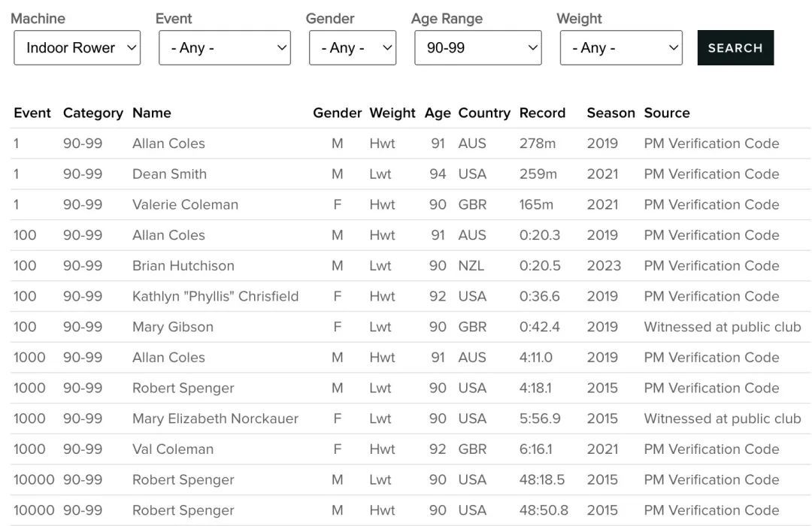Expand the Age Range 90-99 dropdown

[x=477, y=48]
